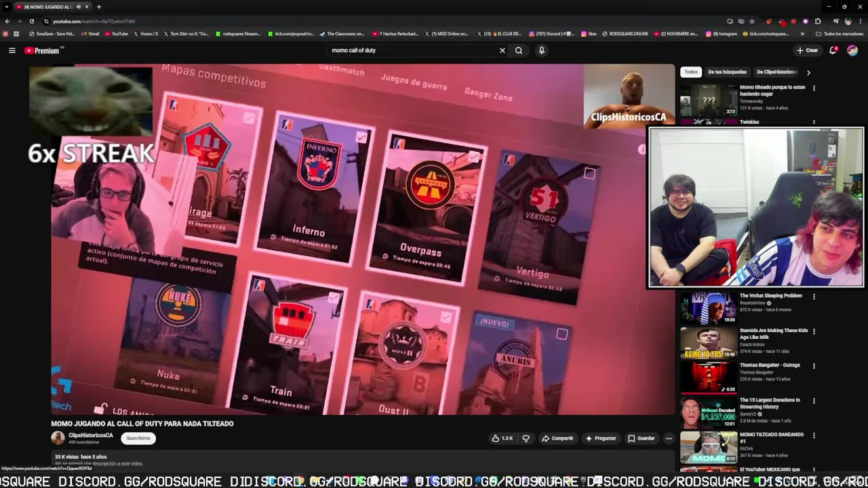Screen dimensions: 868x488
Task: Go forward with the browser arrow
Action: point(19,21)
